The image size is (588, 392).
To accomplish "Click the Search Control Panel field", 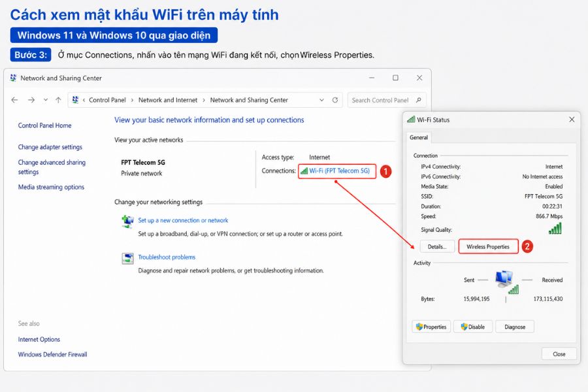I will point(387,100).
